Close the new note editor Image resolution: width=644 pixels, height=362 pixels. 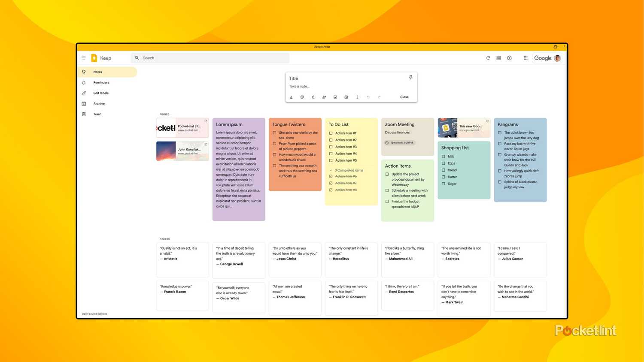pyautogui.click(x=404, y=97)
